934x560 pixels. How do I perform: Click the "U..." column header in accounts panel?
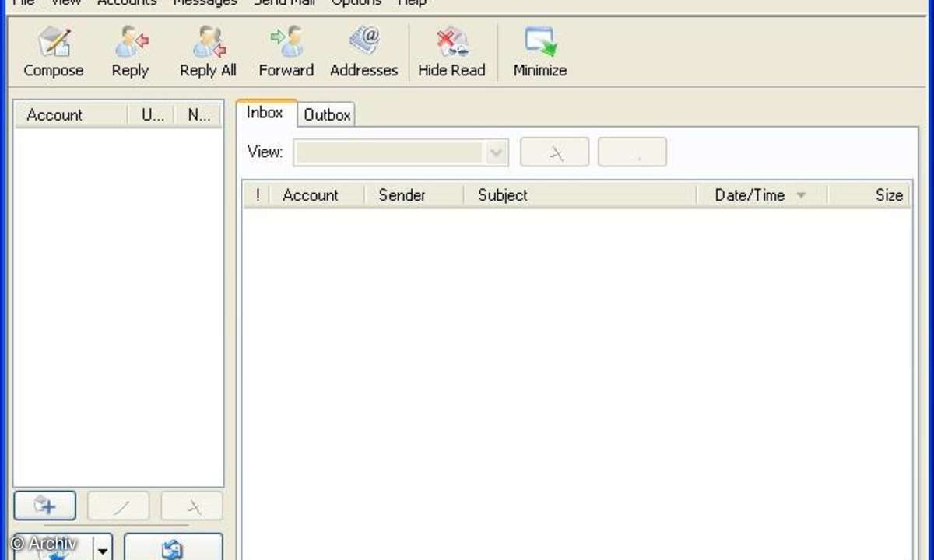152,115
